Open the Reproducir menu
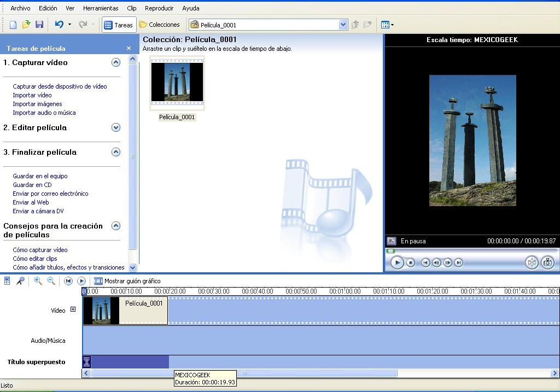The image size is (560, 392). (x=159, y=8)
